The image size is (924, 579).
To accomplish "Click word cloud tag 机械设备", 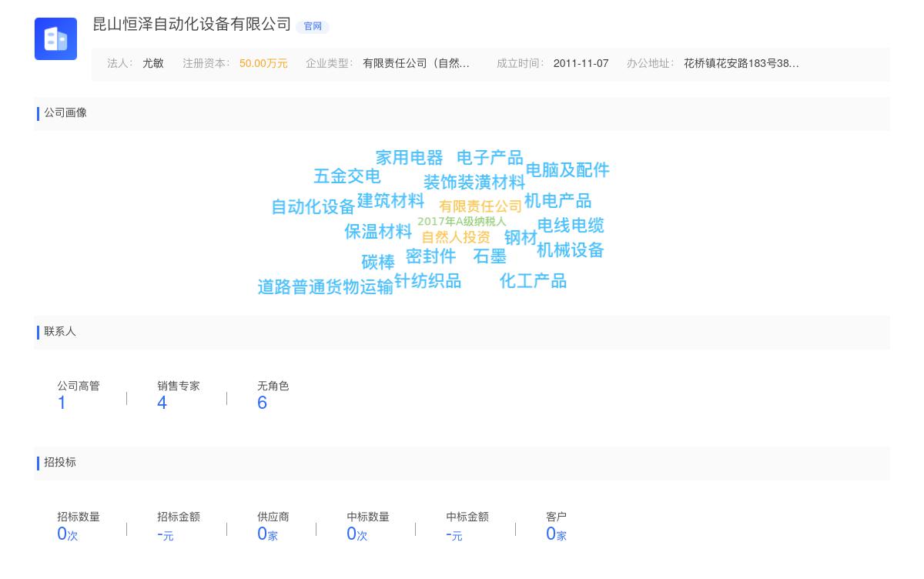I will pyautogui.click(x=571, y=250).
